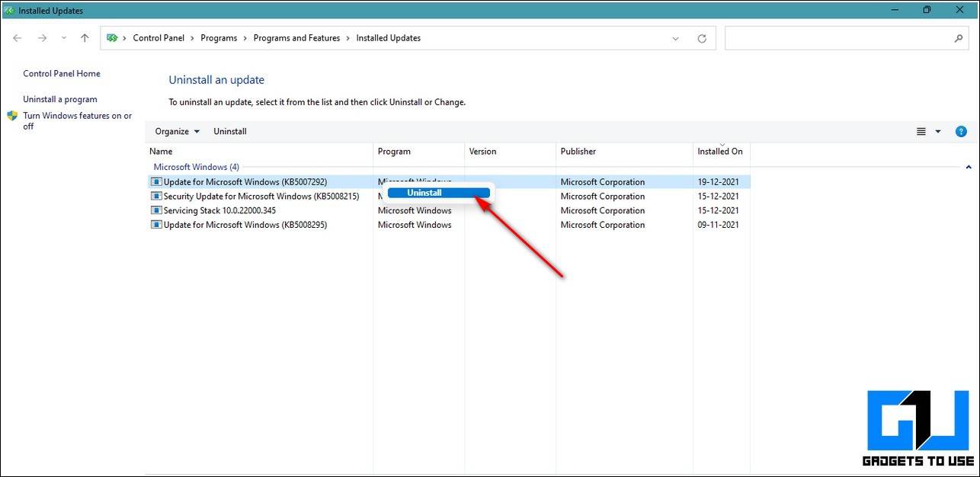Open the Help question mark icon
The width and height of the screenshot is (980, 477).
(961, 132)
